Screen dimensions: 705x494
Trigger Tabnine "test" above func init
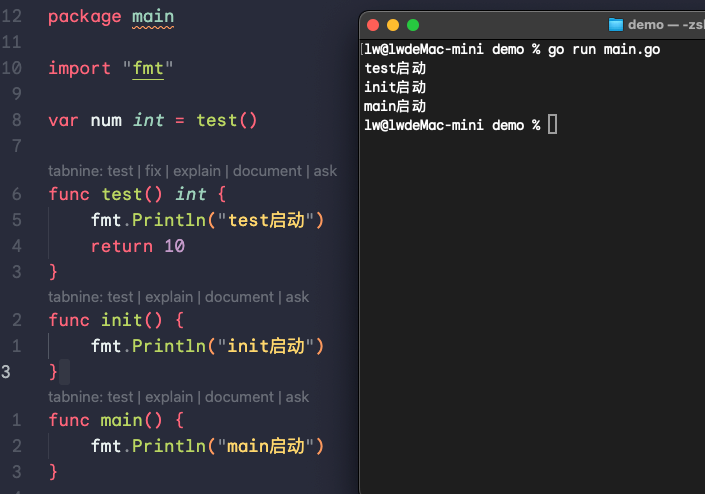point(120,297)
